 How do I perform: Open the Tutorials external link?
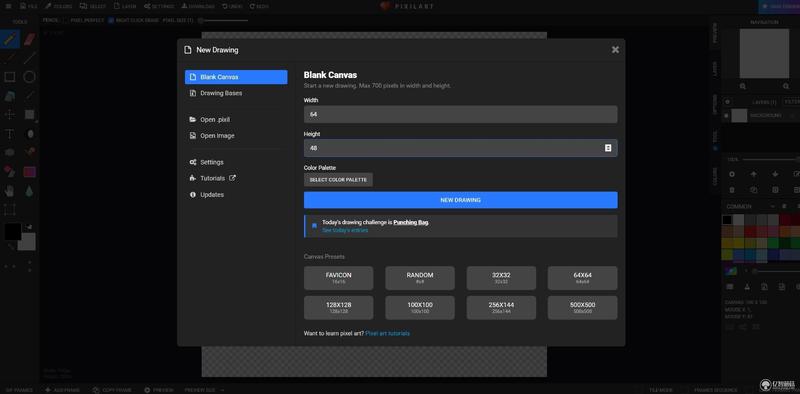coord(236,178)
